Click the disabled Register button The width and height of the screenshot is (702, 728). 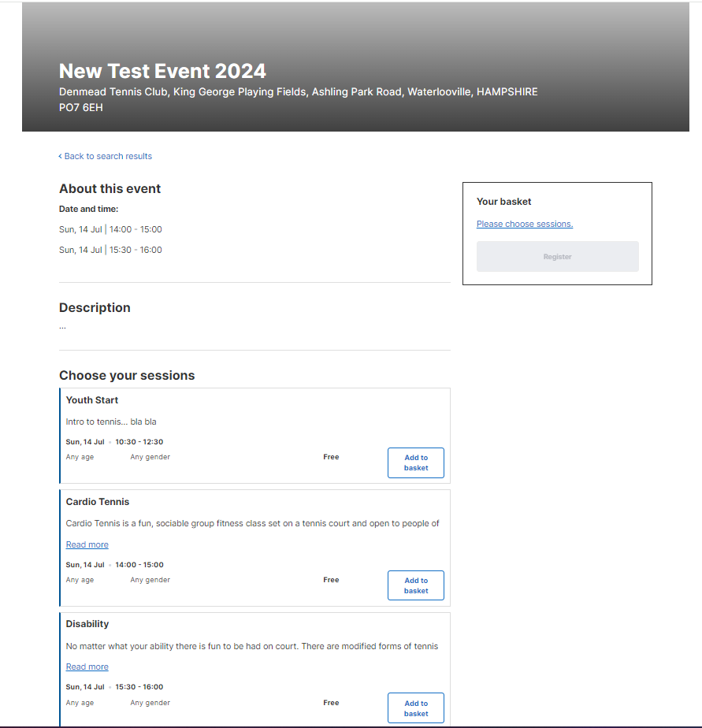coord(557,256)
